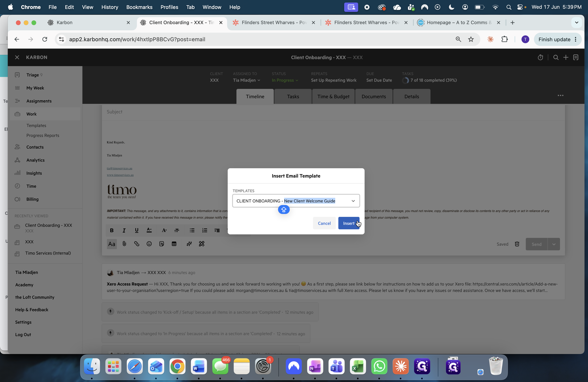Open the text color picker
This screenshot has width=588, height=382.
[x=149, y=230]
